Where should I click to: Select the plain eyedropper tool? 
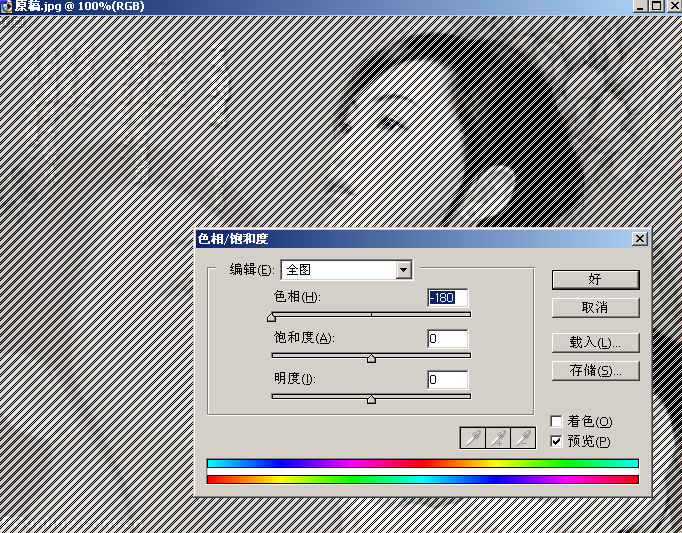pos(473,438)
